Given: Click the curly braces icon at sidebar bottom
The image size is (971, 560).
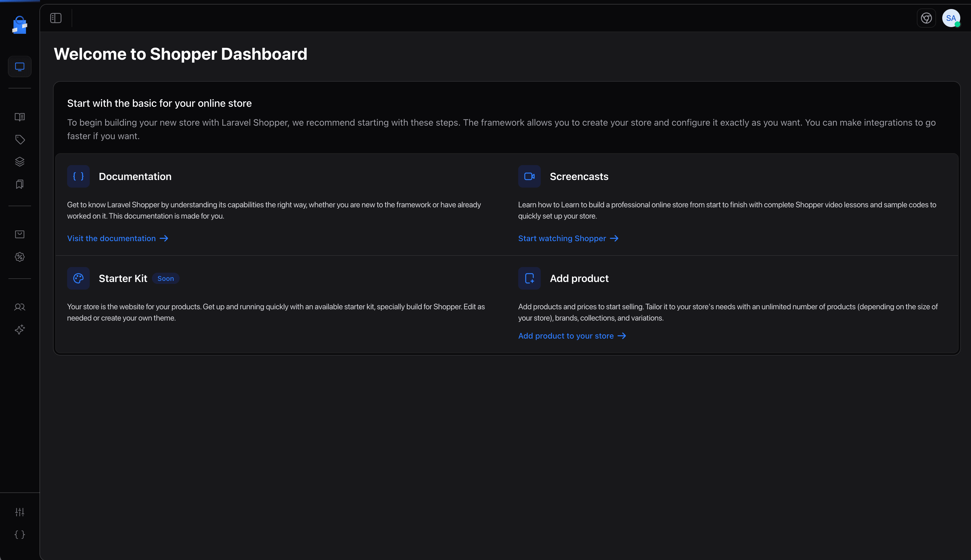Looking at the screenshot, I should [x=19, y=534].
